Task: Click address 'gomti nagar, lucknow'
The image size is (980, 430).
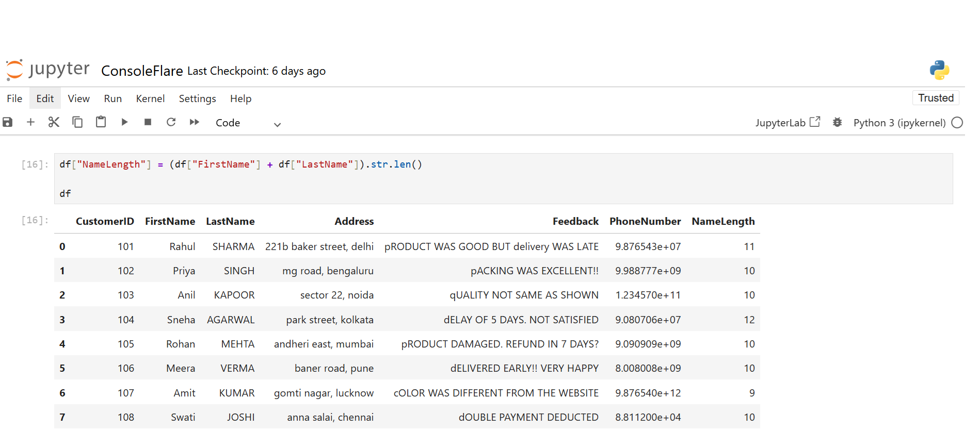Action: click(x=324, y=393)
